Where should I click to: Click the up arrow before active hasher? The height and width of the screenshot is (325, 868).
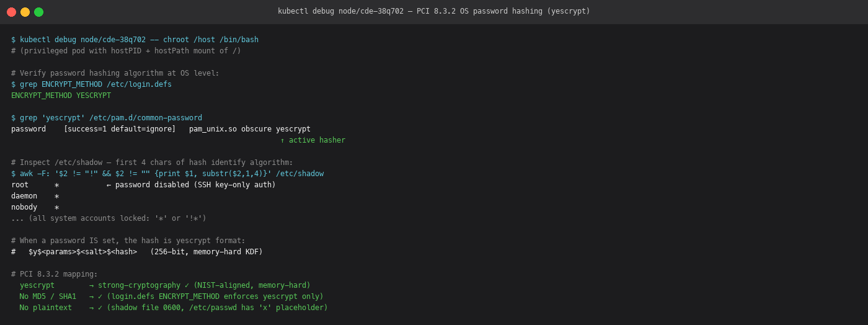(282, 140)
